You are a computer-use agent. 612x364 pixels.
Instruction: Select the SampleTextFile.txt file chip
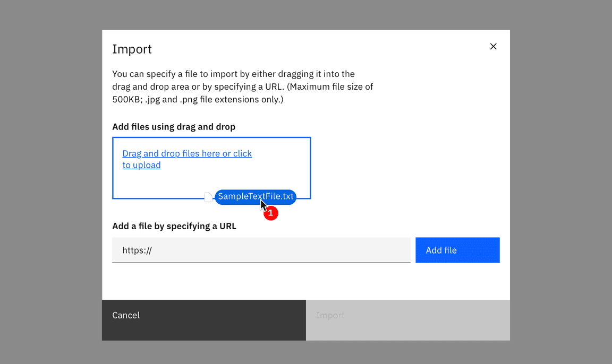click(255, 197)
